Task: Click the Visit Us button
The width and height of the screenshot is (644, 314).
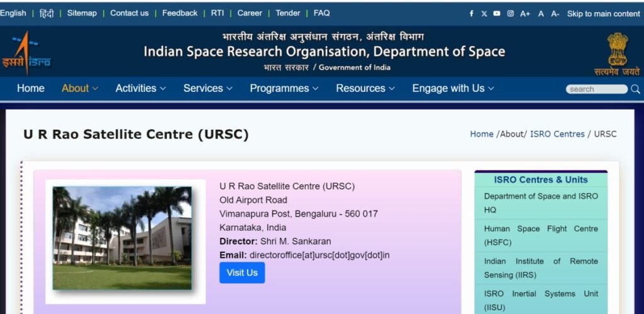Action: point(242,272)
